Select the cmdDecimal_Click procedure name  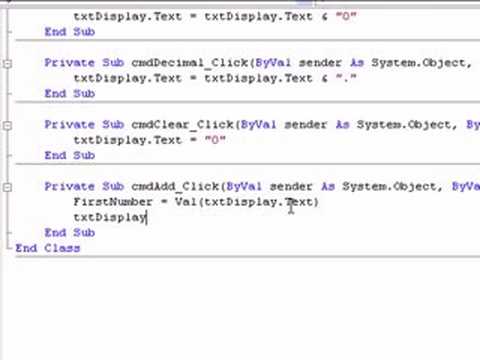pos(190,63)
